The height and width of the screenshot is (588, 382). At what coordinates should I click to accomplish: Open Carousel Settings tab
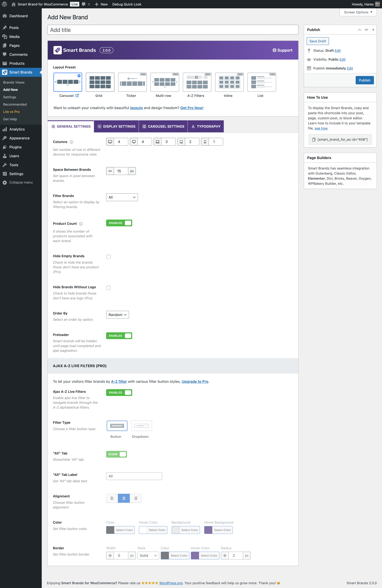[x=163, y=126]
